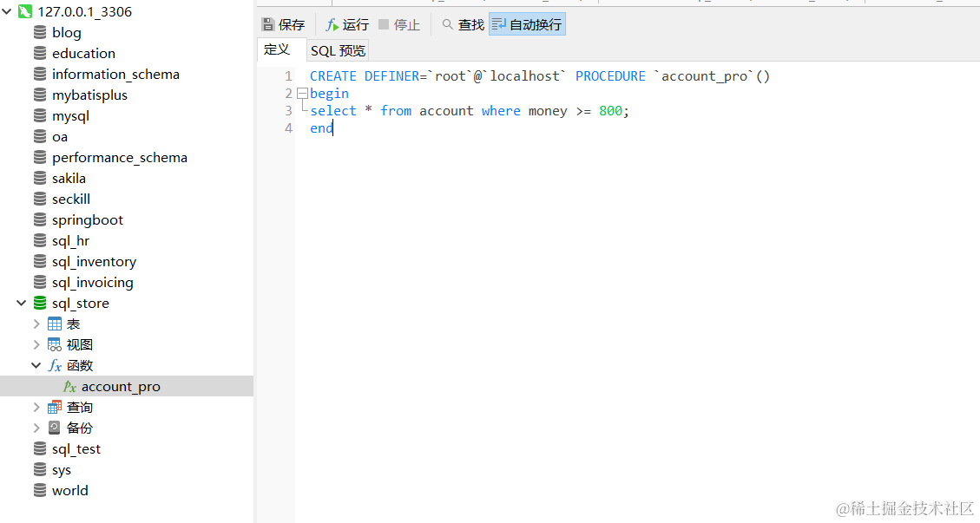Expand the 备份 backup node

pyautogui.click(x=36, y=428)
